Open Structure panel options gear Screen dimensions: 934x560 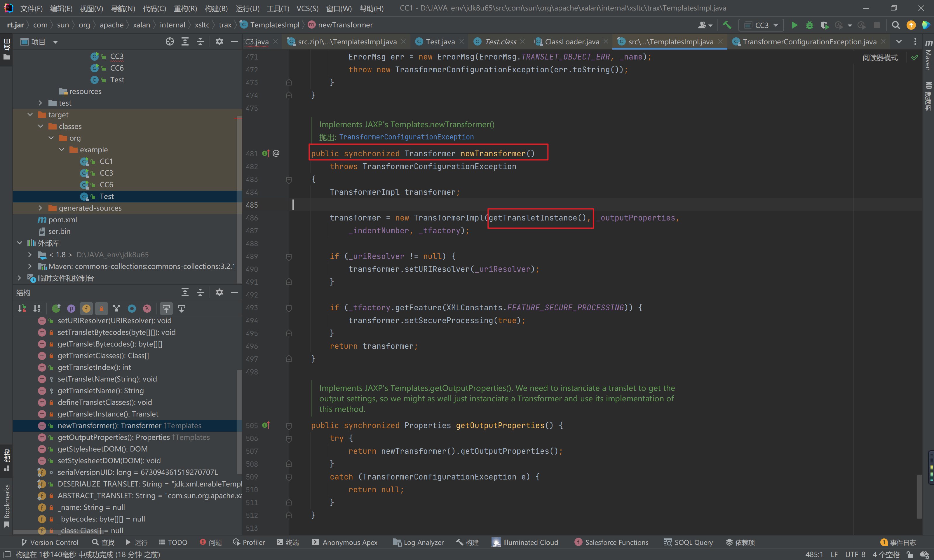click(219, 293)
